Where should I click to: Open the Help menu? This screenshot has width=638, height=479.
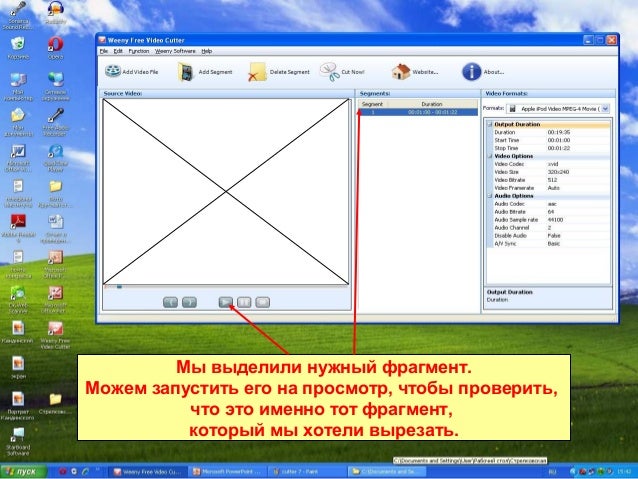click(x=207, y=51)
